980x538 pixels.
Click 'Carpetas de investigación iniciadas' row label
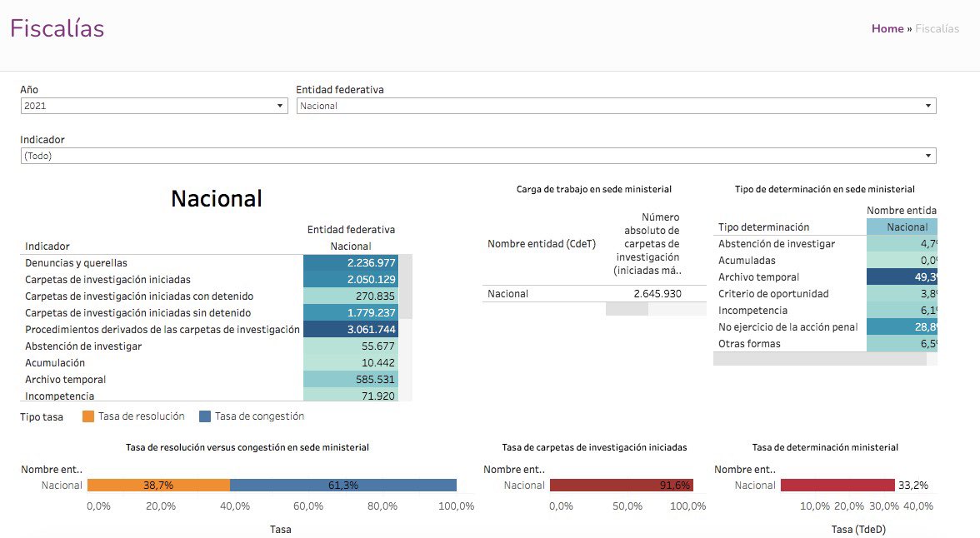coord(107,279)
